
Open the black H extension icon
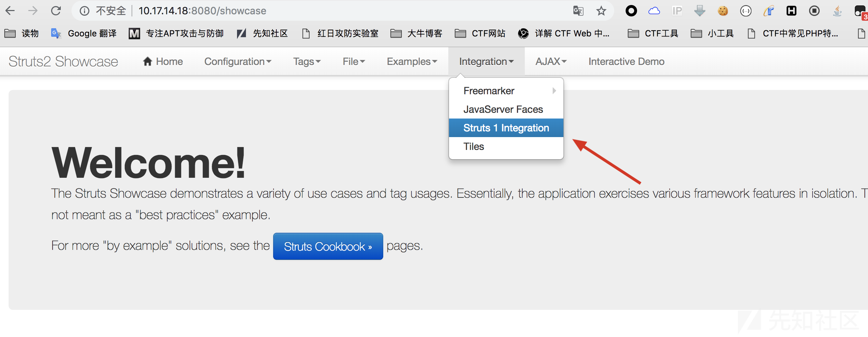(791, 11)
